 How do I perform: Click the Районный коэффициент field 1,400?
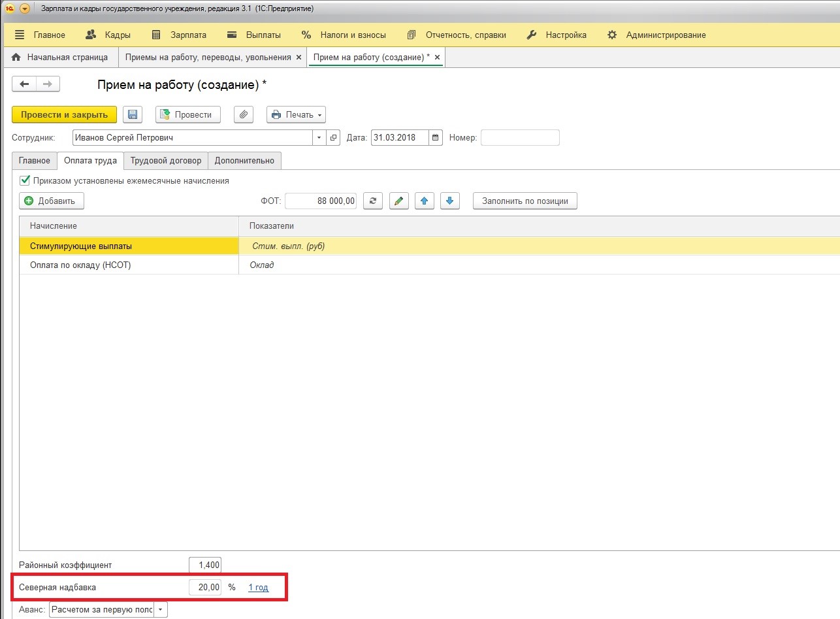tap(205, 565)
